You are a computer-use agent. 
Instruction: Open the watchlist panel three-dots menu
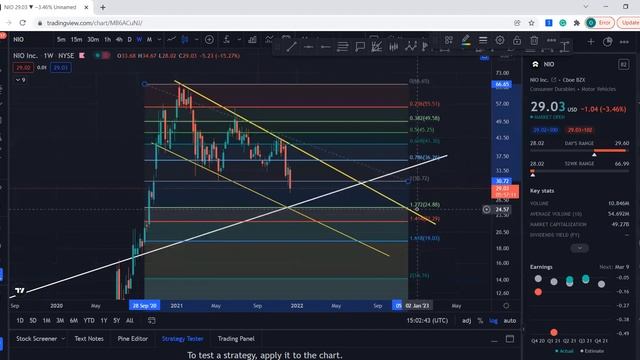pyautogui.click(x=624, y=42)
